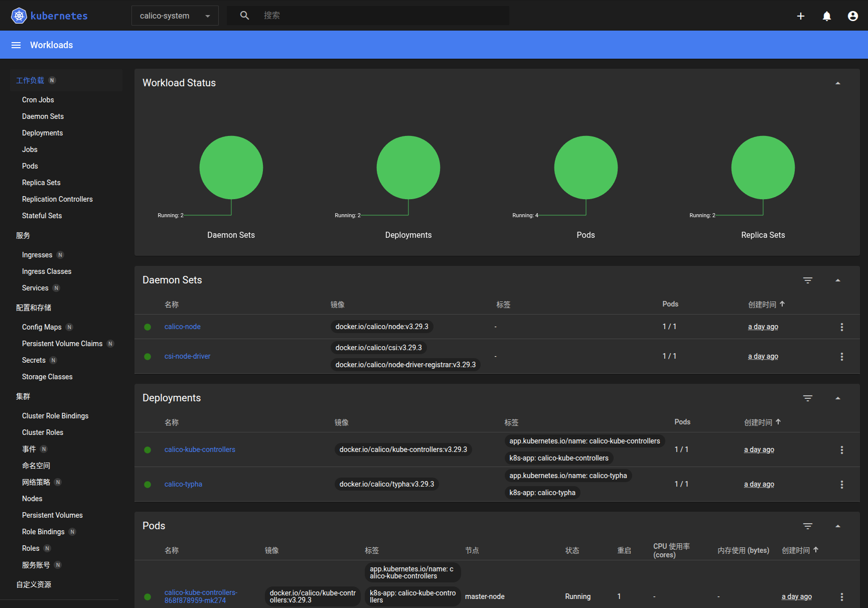
Task: Click the Pods status circle
Action: (x=586, y=168)
